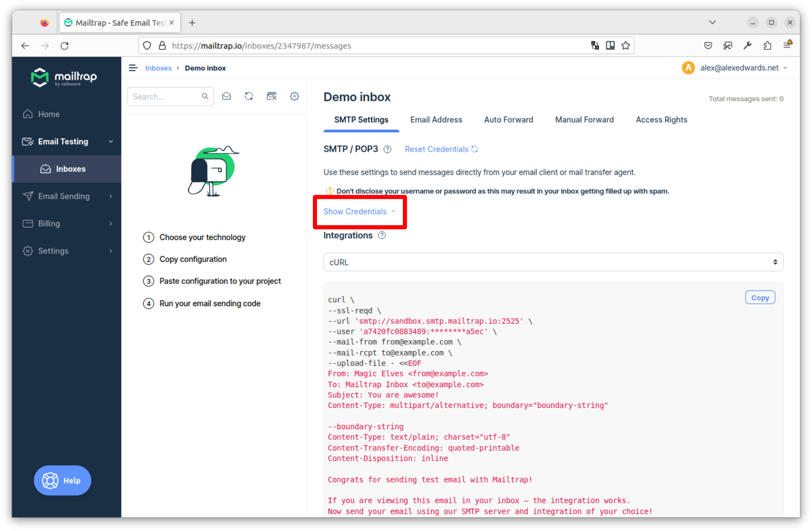Image resolution: width=812 pixels, height=531 pixels.
Task: Click the SMTP / POP3 help icon
Action: [x=388, y=149]
